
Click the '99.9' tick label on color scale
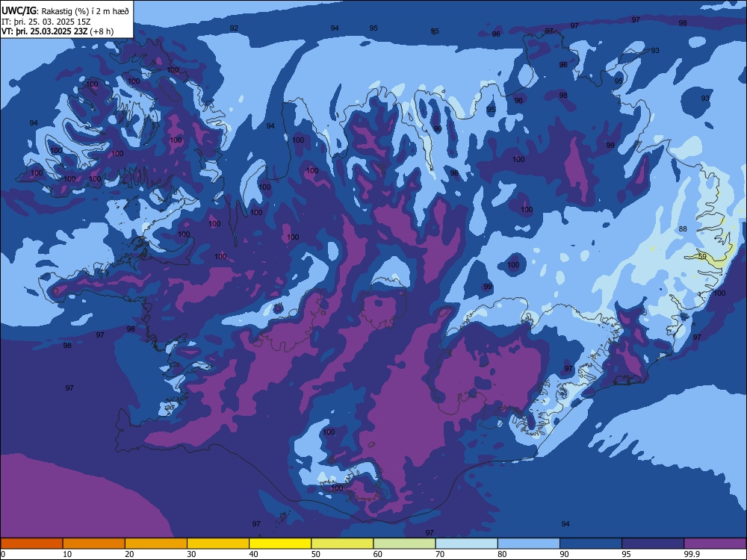[x=692, y=554]
